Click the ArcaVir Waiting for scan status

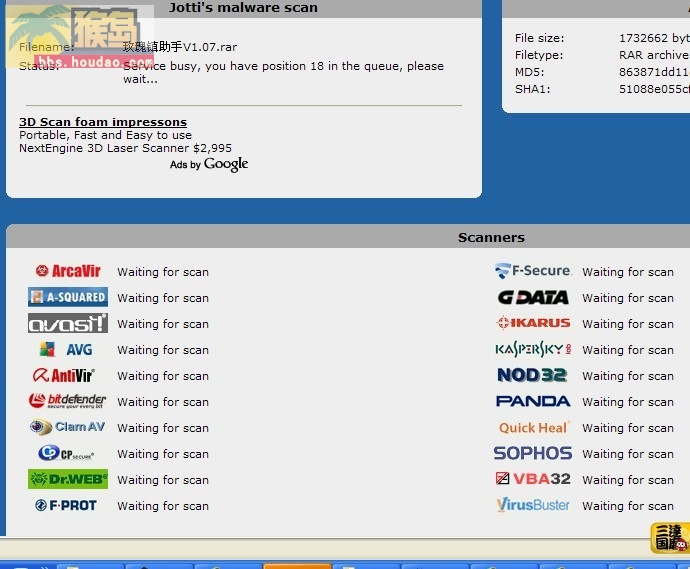[163, 272]
